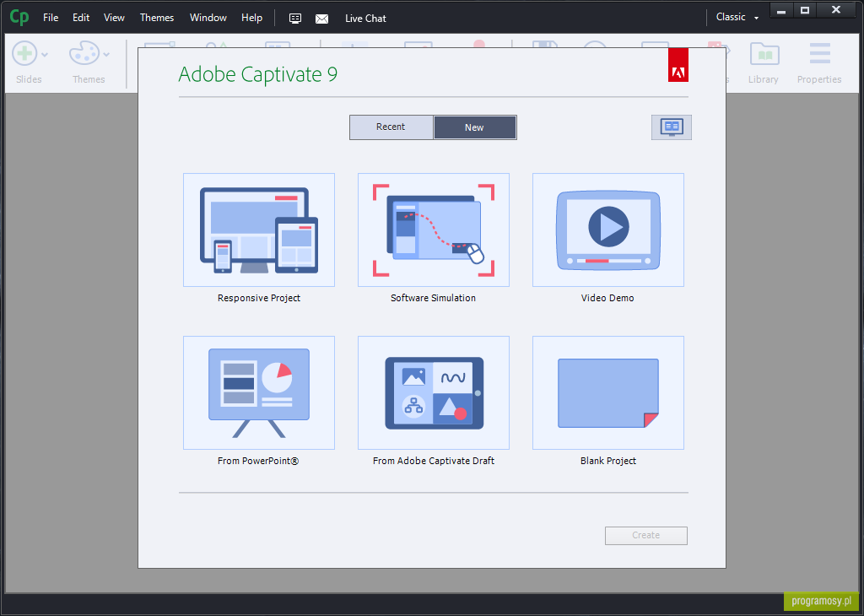
Task: Expand the Slides dropdown arrow
Action: [45, 55]
